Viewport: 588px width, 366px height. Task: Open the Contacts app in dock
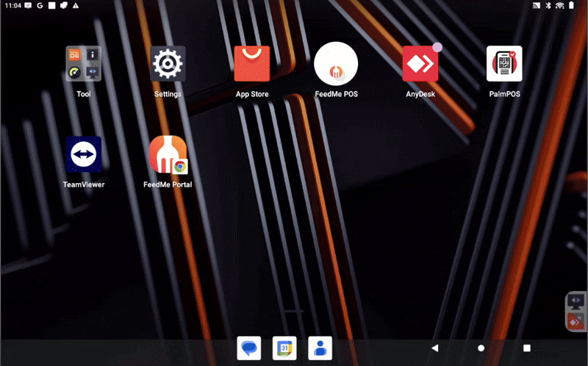[320, 348]
